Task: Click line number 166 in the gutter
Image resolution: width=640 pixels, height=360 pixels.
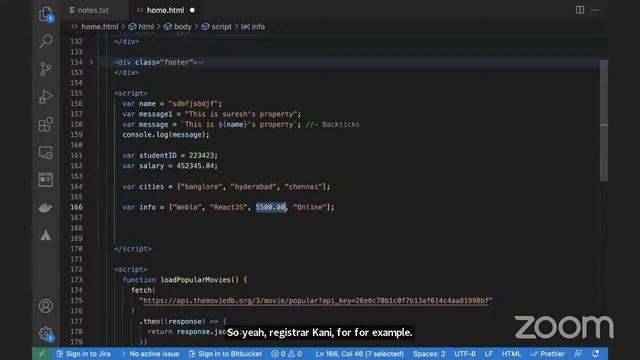Action: click(x=76, y=207)
